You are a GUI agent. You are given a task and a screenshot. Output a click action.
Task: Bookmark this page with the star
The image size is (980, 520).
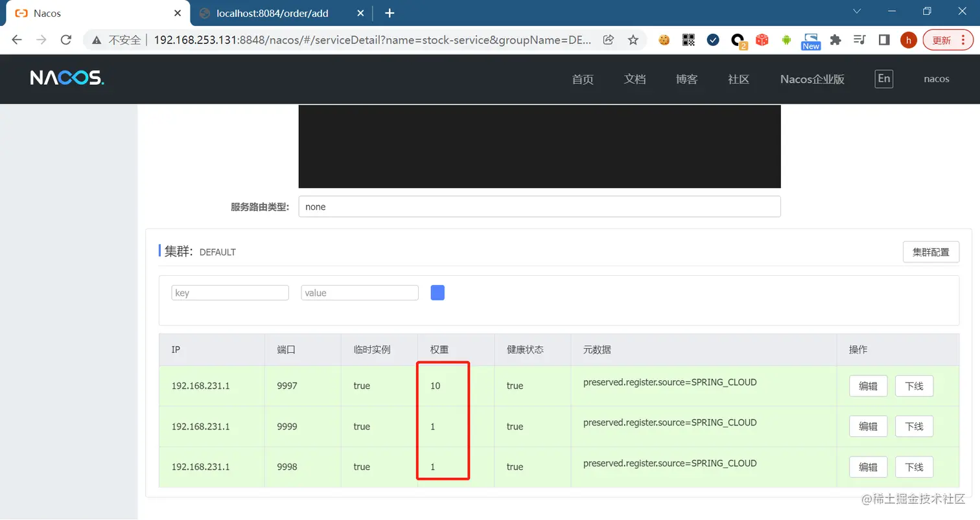pos(633,40)
